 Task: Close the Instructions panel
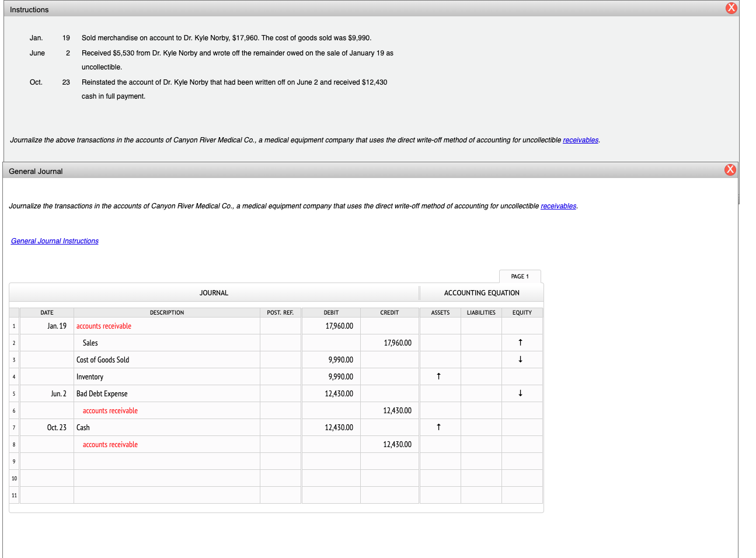click(x=731, y=8)
